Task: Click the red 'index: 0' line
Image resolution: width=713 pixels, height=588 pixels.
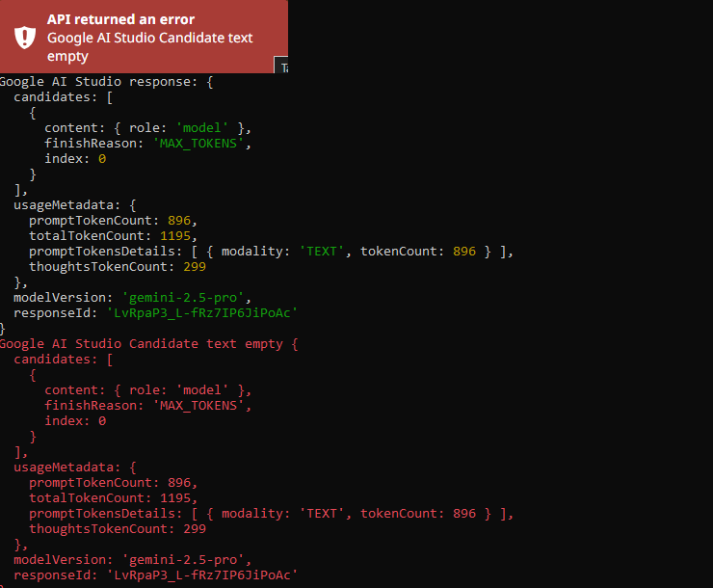Action: (x=75, y=421)
